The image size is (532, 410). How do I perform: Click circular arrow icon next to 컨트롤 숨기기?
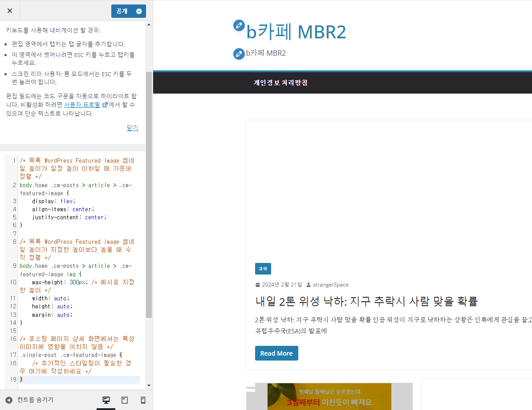pyautogui.click(x=9, y=400)
